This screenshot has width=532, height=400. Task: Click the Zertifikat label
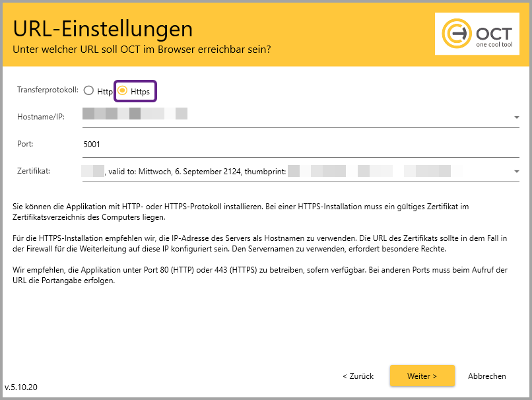[34, 171]
